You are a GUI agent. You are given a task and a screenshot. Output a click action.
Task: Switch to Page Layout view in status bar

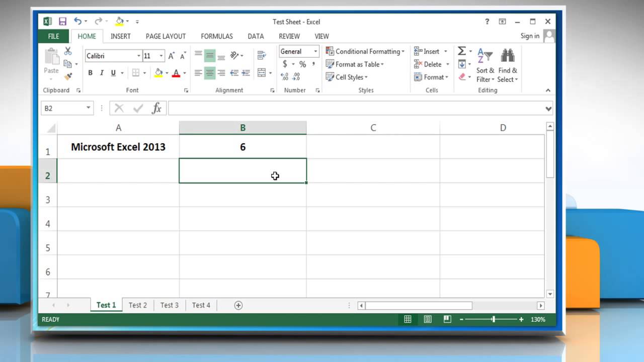[428, 319]
